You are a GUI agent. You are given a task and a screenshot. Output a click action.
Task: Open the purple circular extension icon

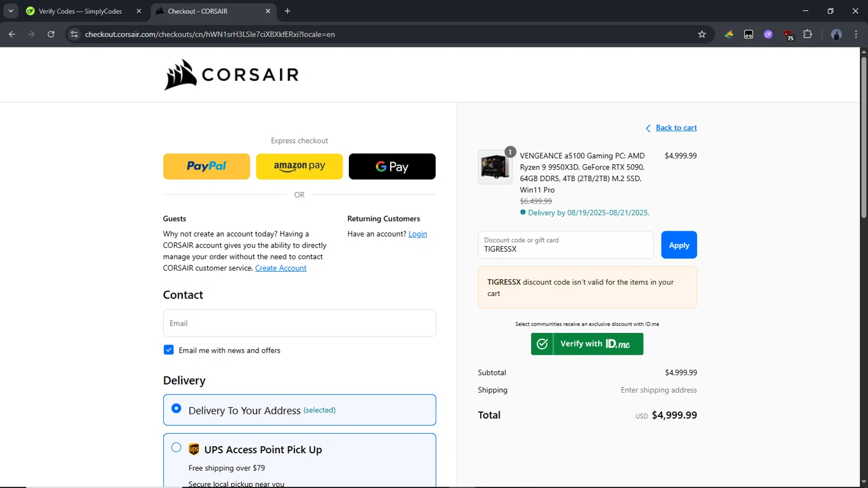pos(768,34)
